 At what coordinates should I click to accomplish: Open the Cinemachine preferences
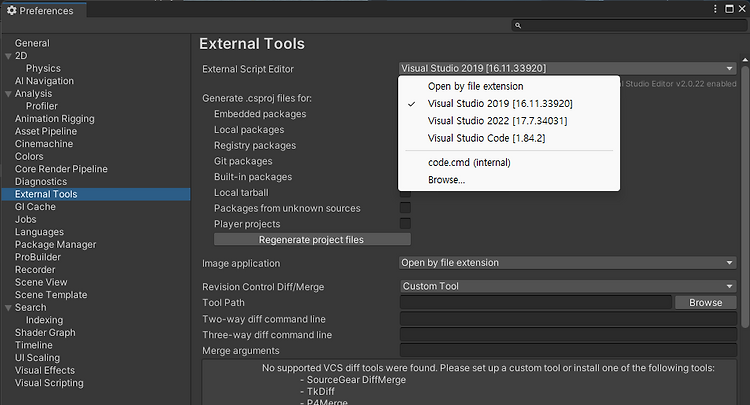pos(44,144)
